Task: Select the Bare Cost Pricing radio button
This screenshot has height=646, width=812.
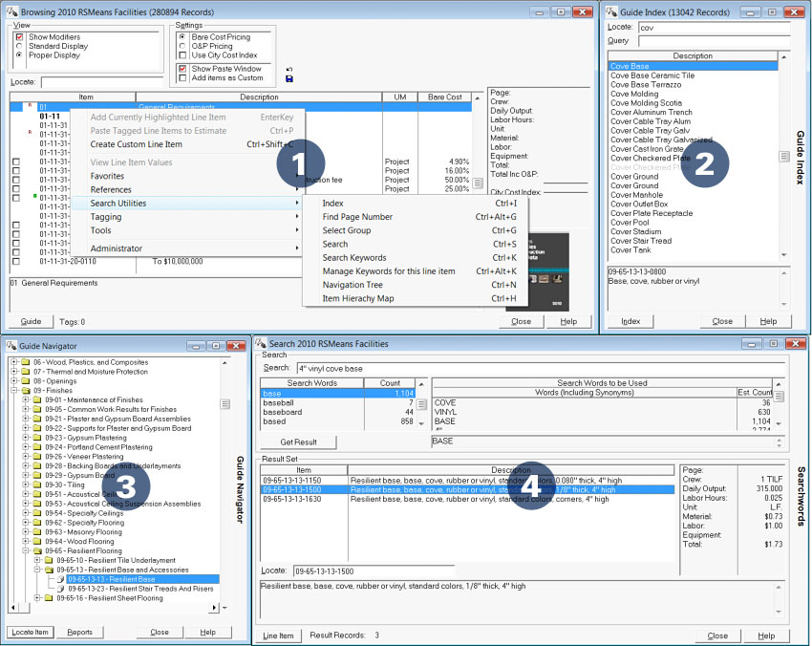Action: click(182, 36)
